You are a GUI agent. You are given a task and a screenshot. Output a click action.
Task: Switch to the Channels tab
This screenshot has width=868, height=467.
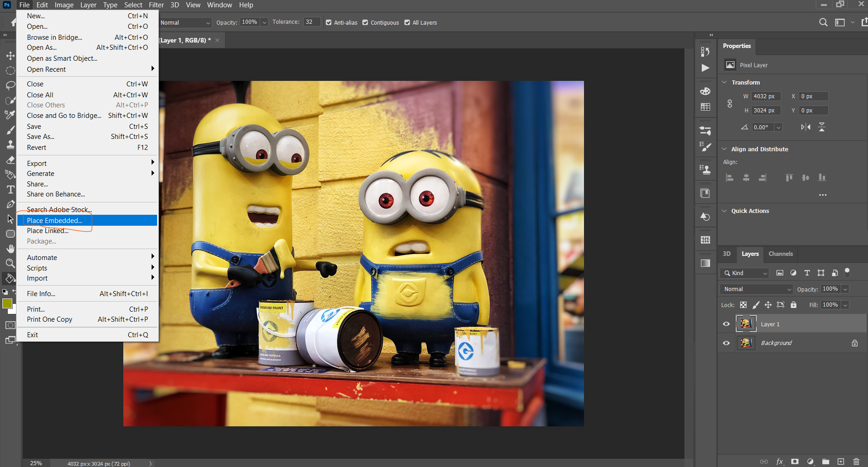[x=780, y=254]
